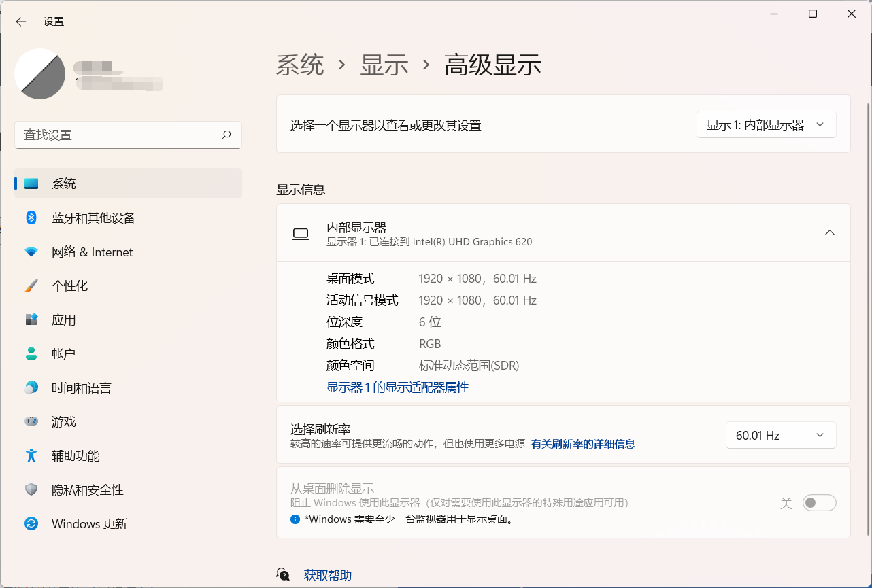This screenshot has width=872, height=588.
Task: Click 系统 in the breadcrumb
Action: tap(300, 65)
